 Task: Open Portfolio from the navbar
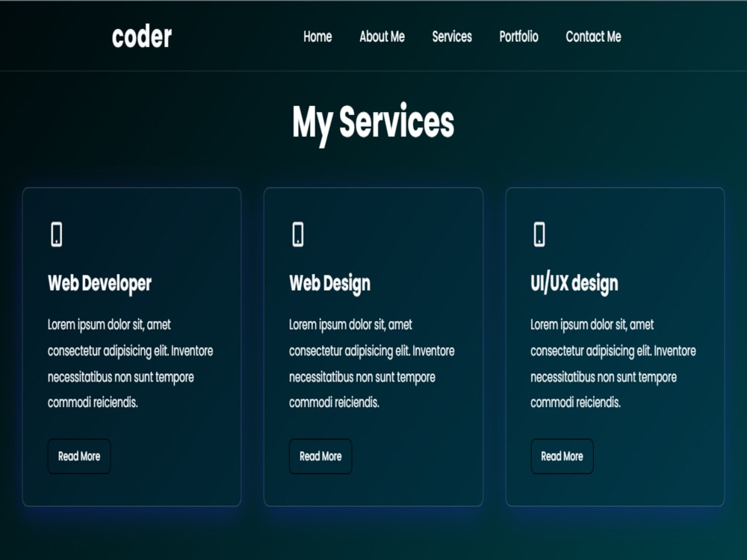coord(519,37)
